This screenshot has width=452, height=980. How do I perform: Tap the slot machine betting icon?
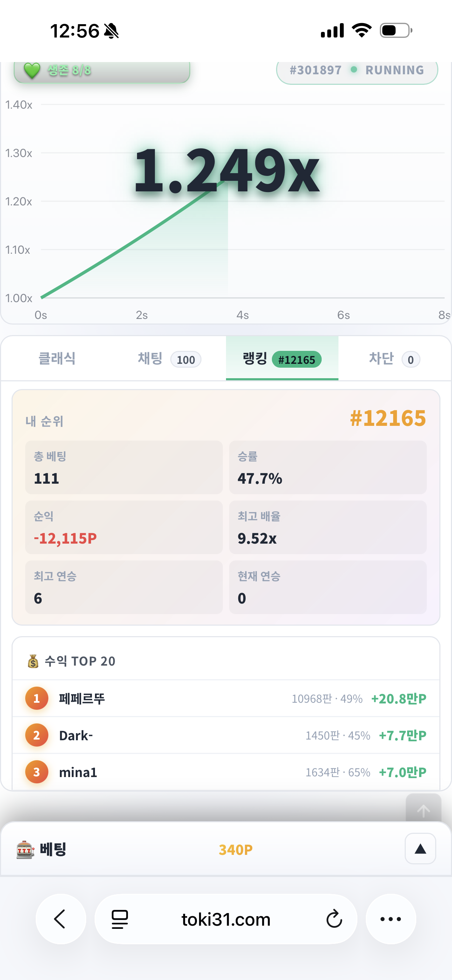pos(25,850)
